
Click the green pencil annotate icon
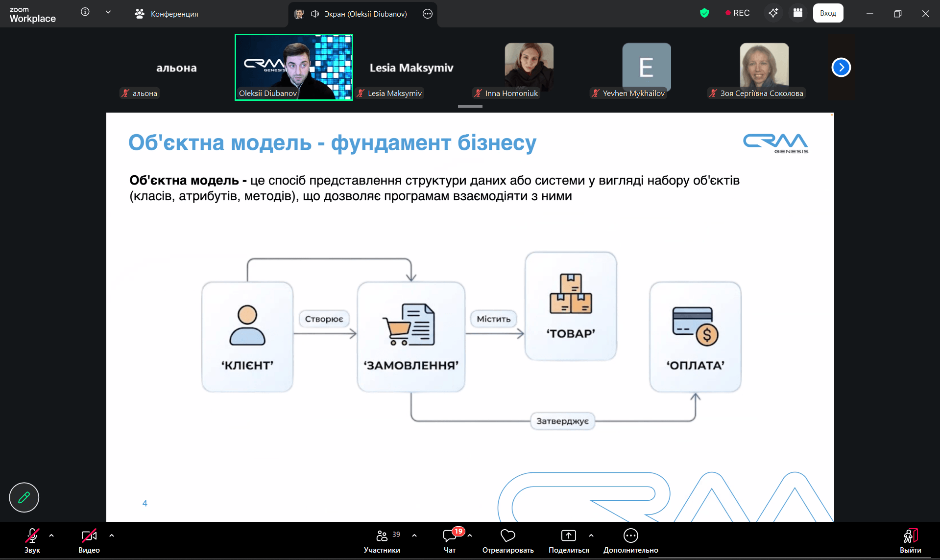click(24, 497)
